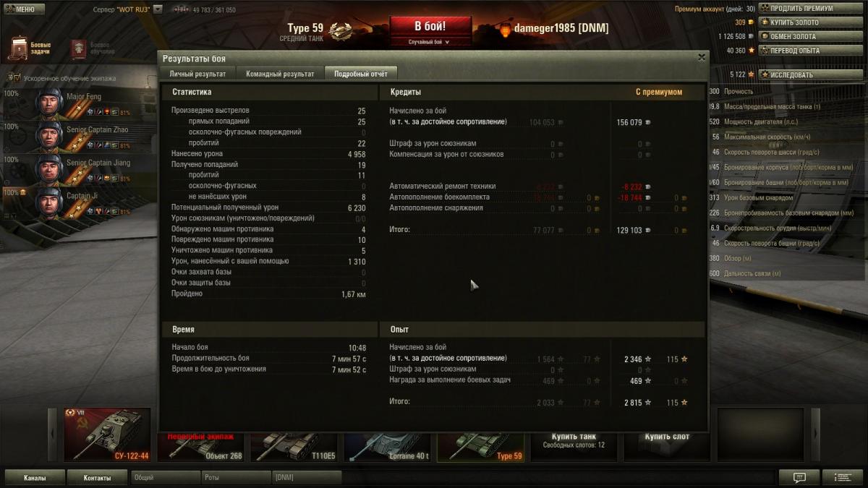This screenshot has height=488, width=868.
Task: Select the СУ-122-44 tank in carousel
Action: click(107, 434)
